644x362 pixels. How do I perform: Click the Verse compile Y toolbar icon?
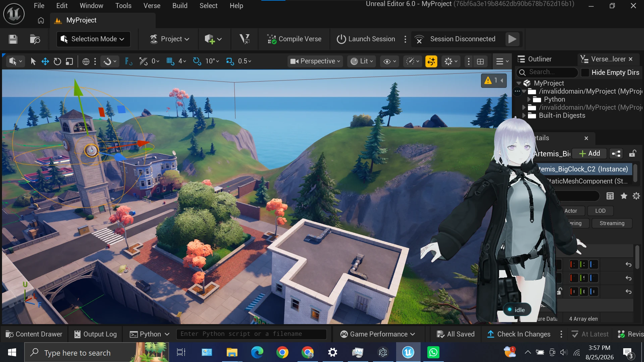pyautogui.click(x=245, y=39)
